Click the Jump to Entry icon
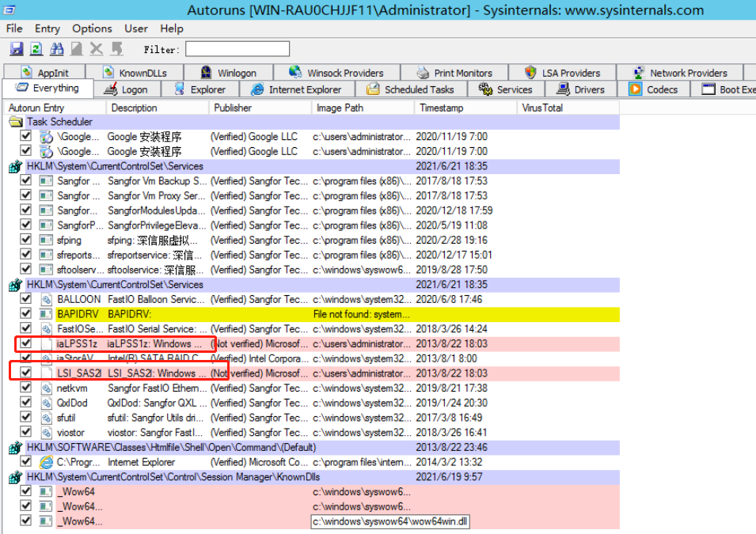Image resolution: width=756 pixels, height=534 pixels. [117, 49]
